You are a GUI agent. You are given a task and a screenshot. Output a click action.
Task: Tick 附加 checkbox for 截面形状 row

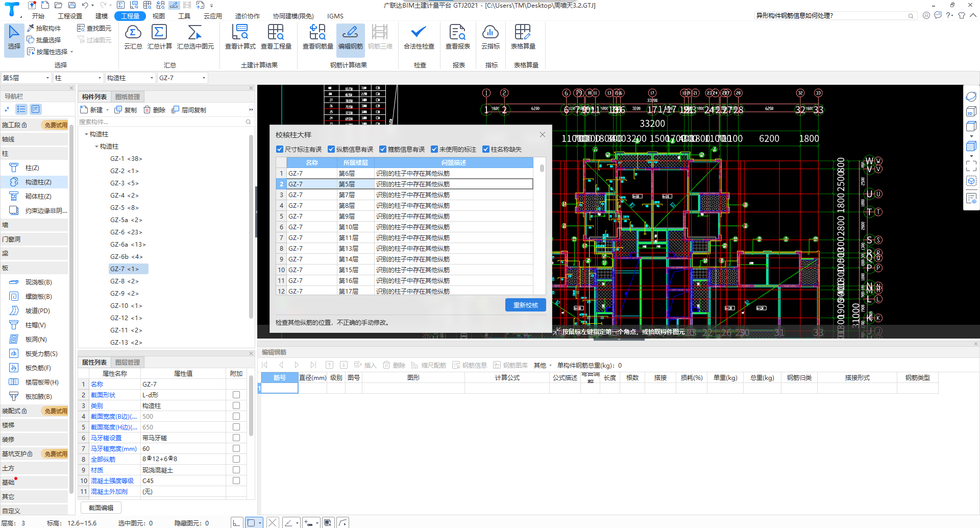(236, 395)
